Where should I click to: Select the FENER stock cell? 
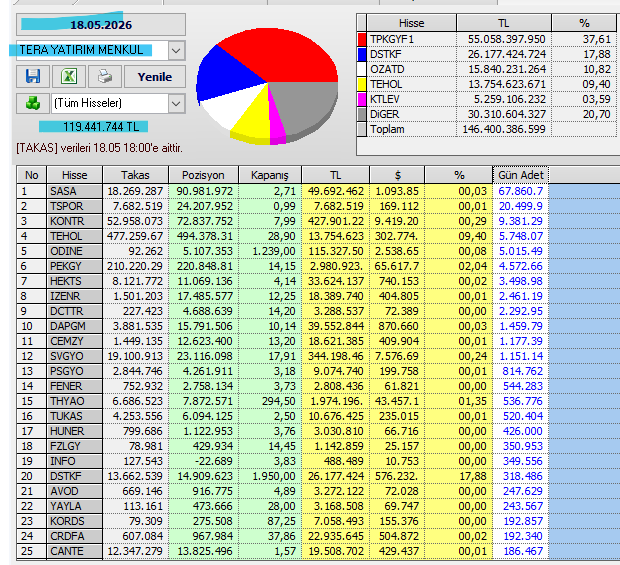pyautogui.click(x=74, y=387)
